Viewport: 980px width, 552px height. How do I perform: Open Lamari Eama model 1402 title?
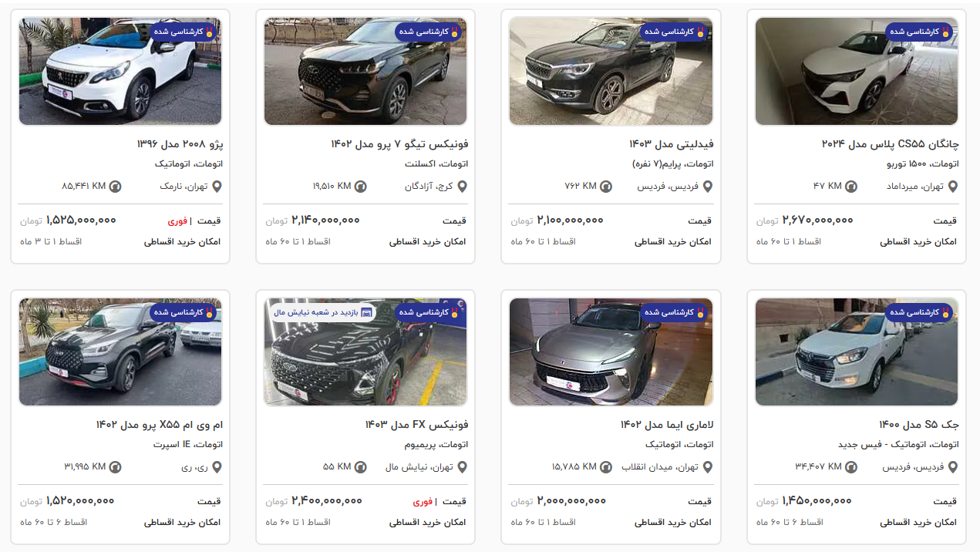pos(667,425)
